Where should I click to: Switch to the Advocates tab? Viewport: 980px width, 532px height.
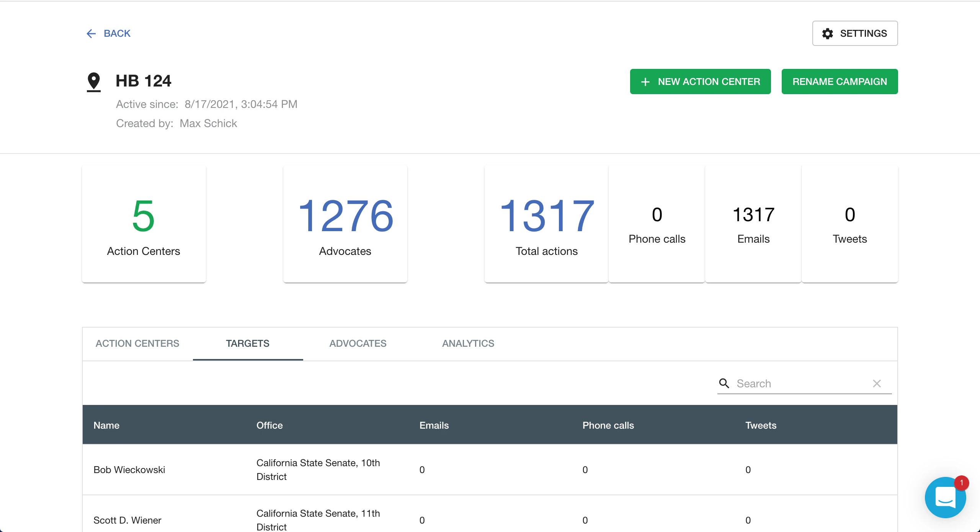[x=358, y=343]
